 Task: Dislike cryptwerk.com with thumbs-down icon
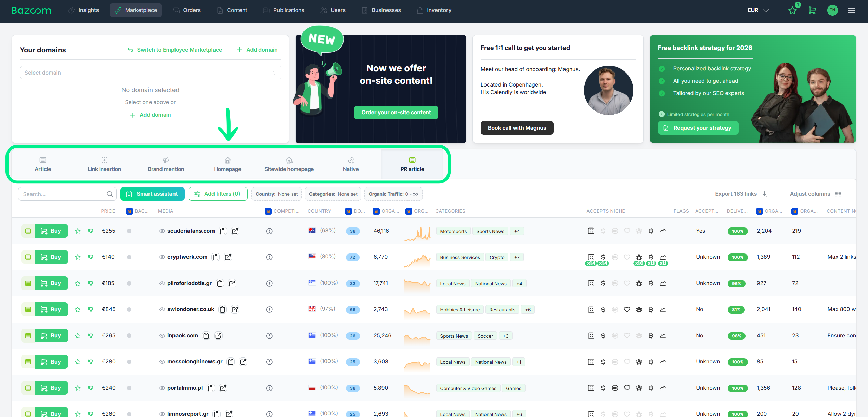tap(91, 257)
